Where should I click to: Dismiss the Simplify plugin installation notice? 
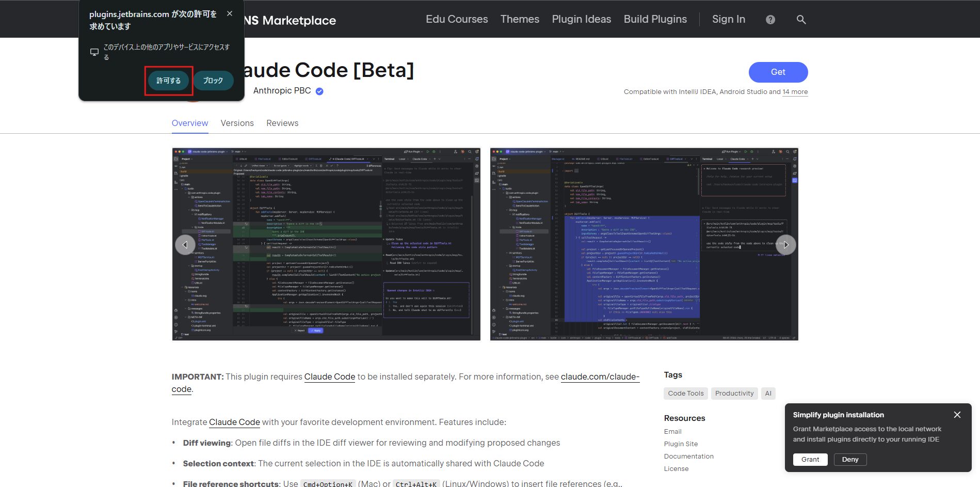coord(957,415)
